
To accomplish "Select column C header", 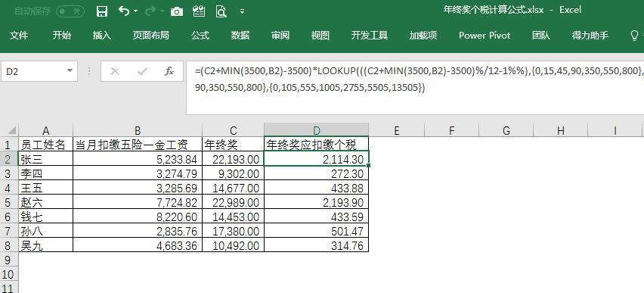I will coord(234,130).
